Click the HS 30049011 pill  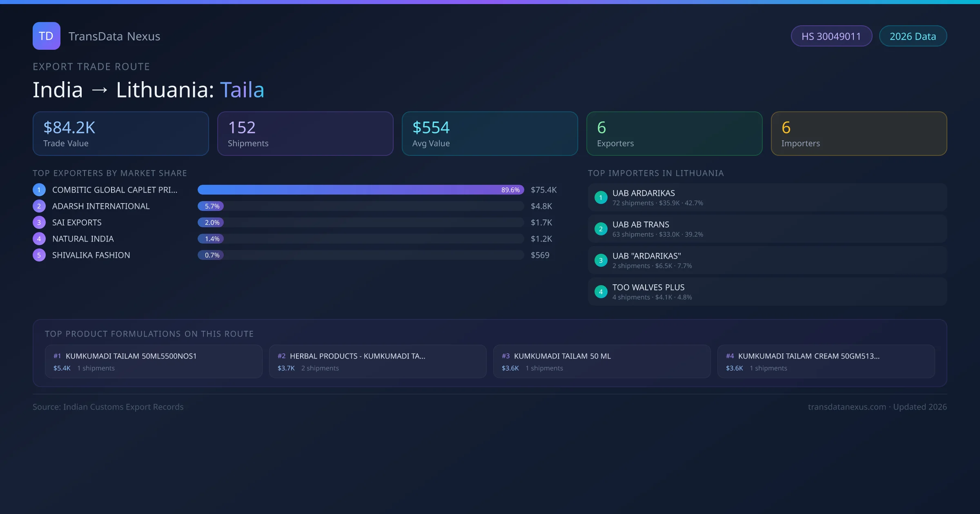[x=831, y=36]
